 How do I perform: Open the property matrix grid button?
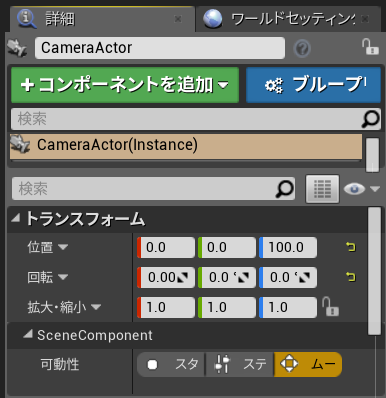322,189
